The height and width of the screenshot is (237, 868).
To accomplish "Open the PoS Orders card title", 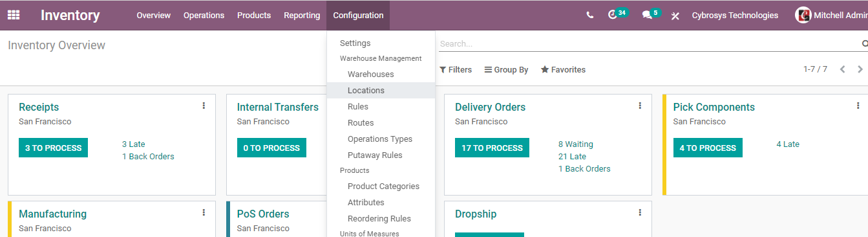I will point(263,214).
